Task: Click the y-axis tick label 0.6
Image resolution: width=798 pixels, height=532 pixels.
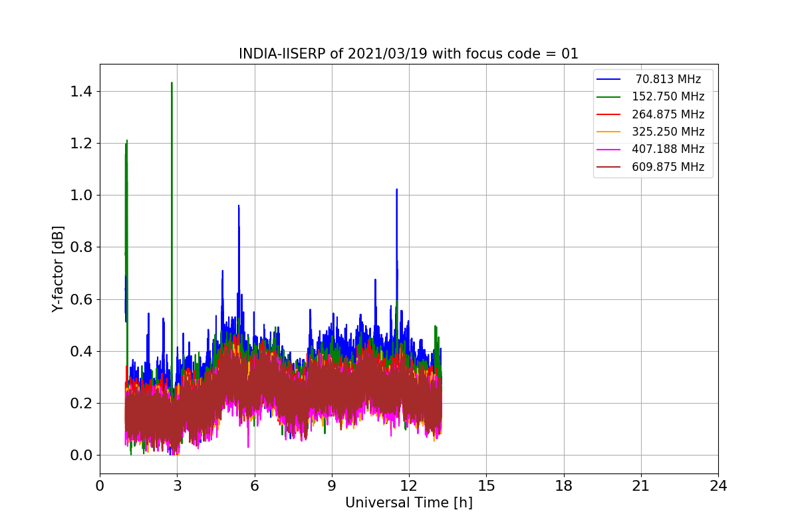Action: (81, 299)
